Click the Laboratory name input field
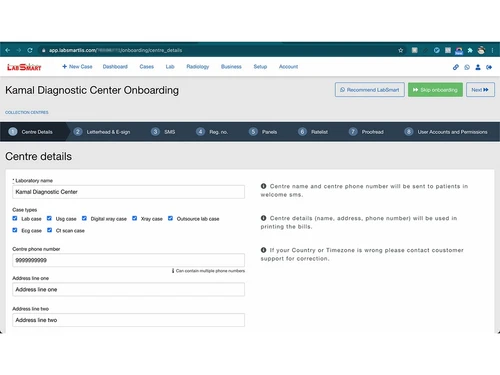 pyautogui.click(x=128, y=192)
